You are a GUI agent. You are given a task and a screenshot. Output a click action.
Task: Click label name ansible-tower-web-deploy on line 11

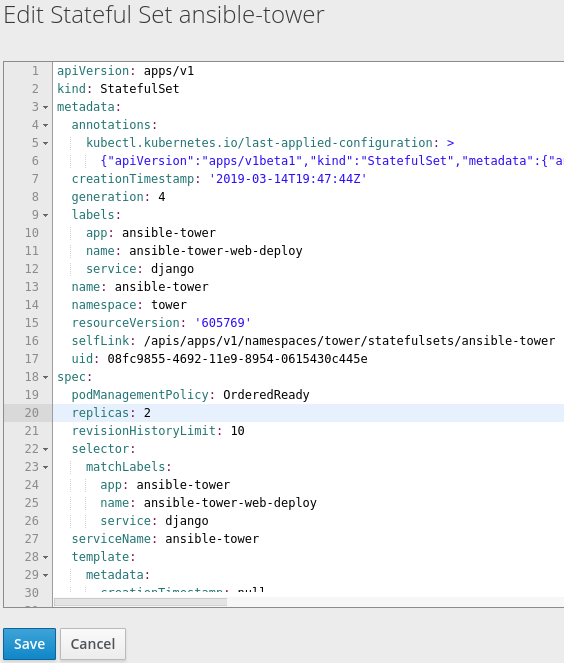(216, 251)
